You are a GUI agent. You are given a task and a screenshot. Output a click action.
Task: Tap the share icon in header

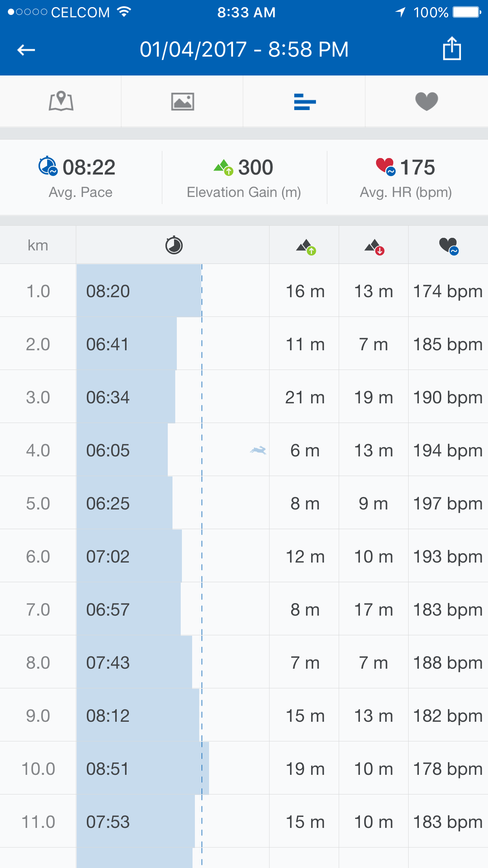(451, 49)
